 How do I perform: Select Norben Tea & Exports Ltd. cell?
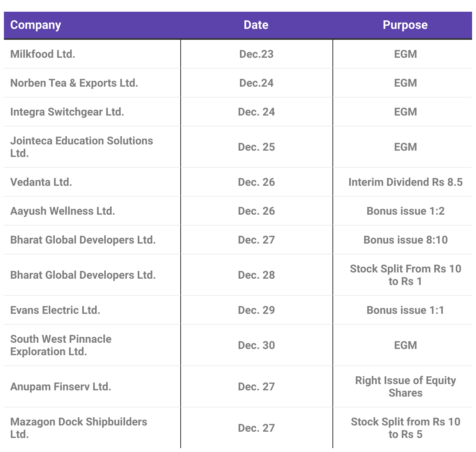tap(74, 83)
